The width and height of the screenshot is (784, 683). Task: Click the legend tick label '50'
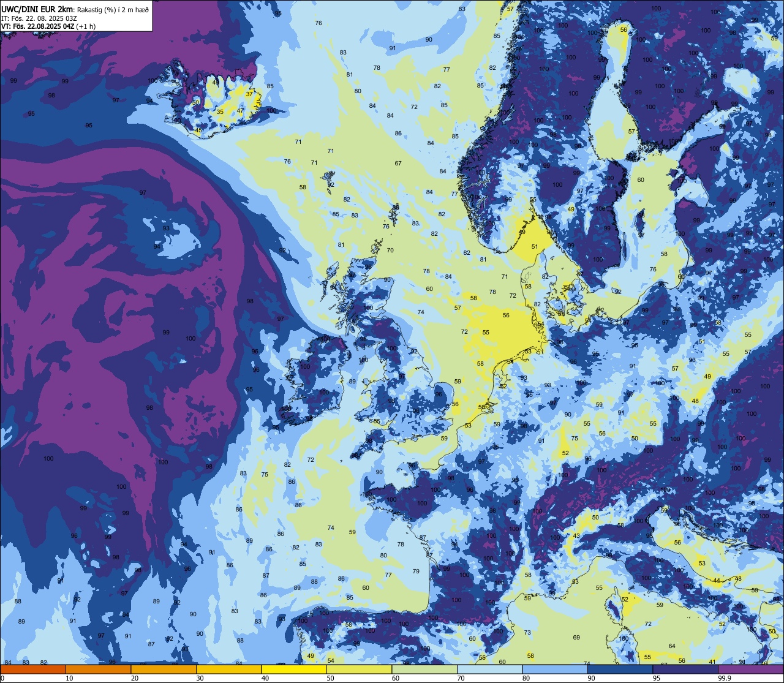tap(330, 678)
